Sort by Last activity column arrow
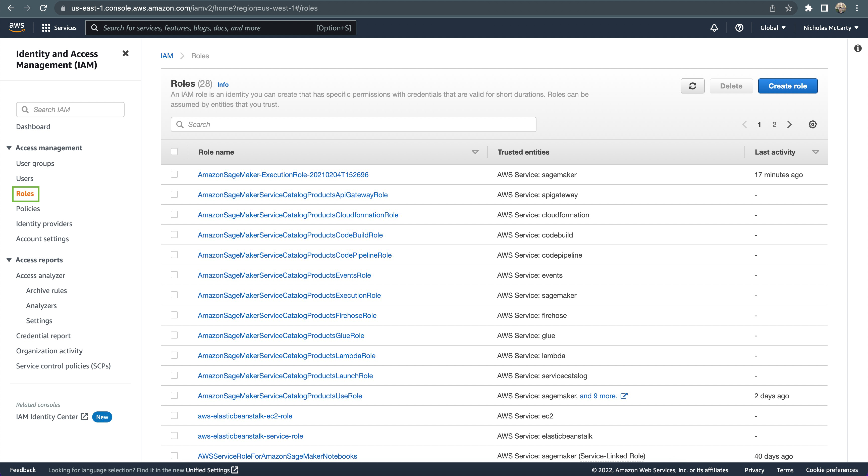 816,152
